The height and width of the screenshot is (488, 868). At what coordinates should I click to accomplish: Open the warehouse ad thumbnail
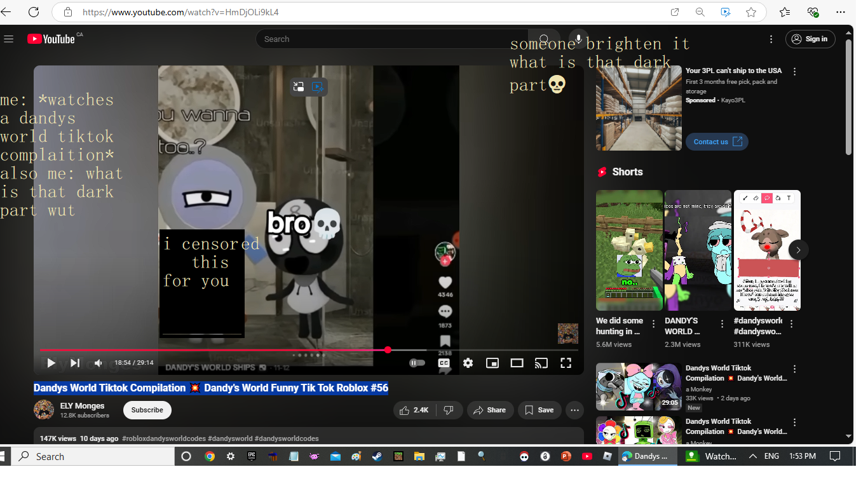[x=639, y=108]
